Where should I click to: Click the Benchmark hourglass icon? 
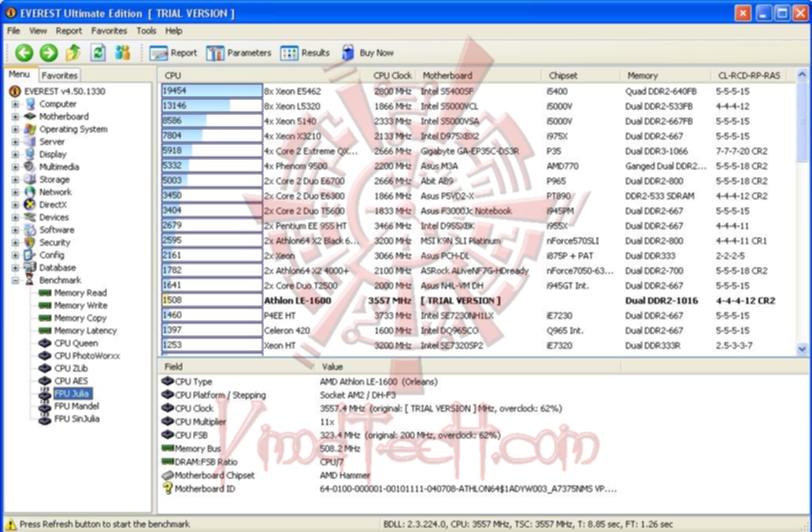30,280
